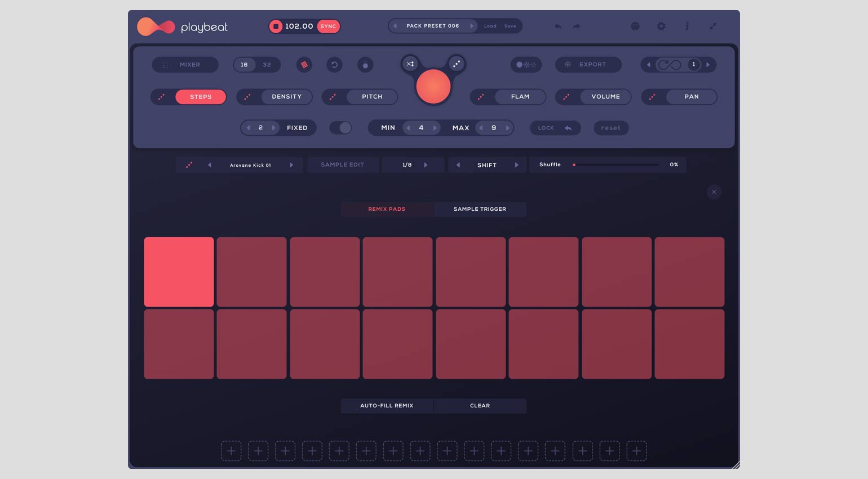Screen dimensions: 868x479
Task: Decrease FIXED value left arrow
Action: click(249, 128)
